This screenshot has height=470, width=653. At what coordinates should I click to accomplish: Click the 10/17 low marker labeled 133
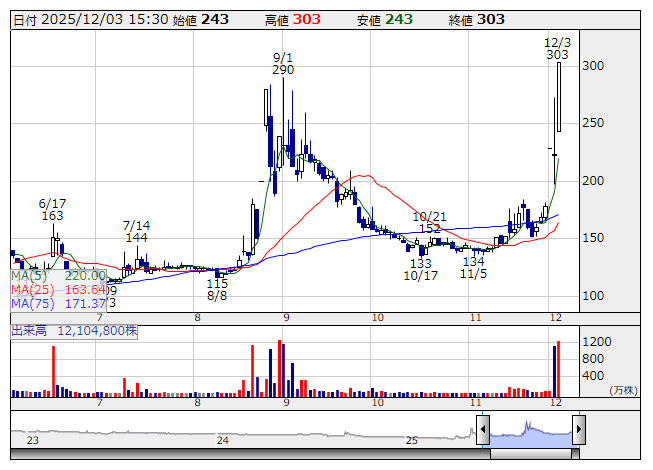pos(419,269)
